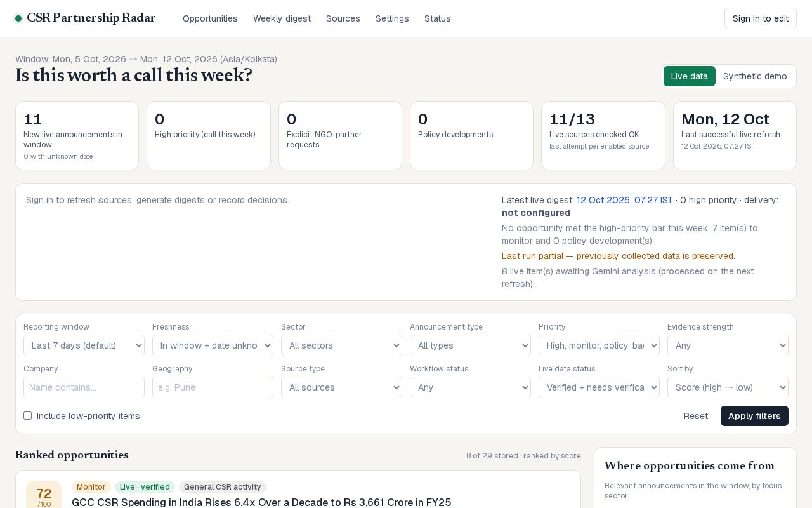Click the Ranked opportunities heading
The width and height of the screenshot is (812, 508).
click(72, 455)
